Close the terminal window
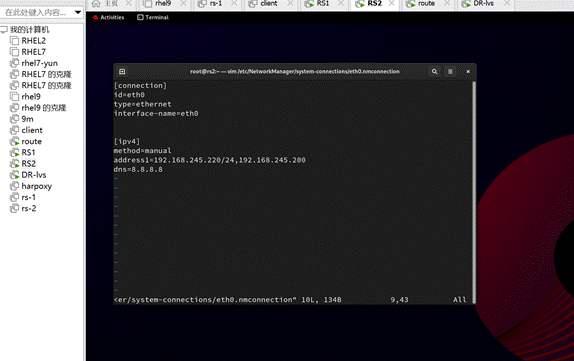Image resolution: width=574 pixels, height=361 pixels. click(x=468, y=72)
